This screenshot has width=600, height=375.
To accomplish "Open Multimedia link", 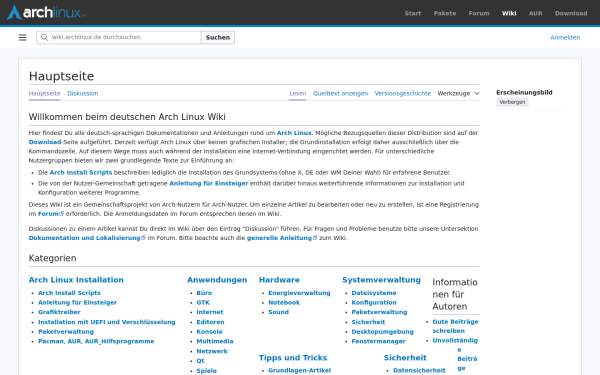I will pos(215,341).
